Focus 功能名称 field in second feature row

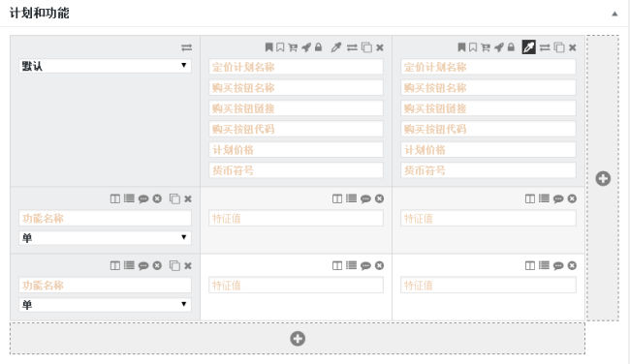pyautogui.click(x=105, y=286)
